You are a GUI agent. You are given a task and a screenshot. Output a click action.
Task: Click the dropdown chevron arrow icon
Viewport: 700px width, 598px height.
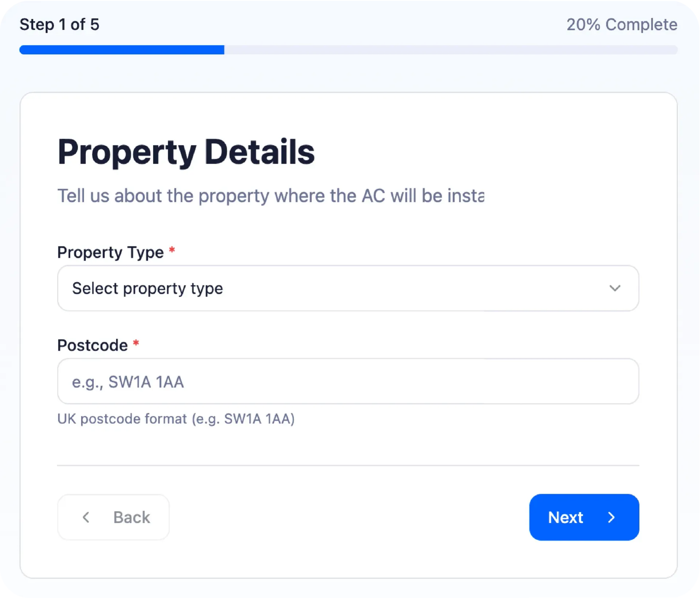coord(615,288)
